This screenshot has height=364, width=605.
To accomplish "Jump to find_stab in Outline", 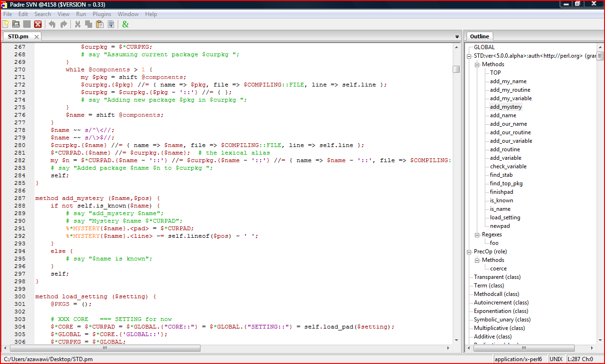I will click(501, 175).
